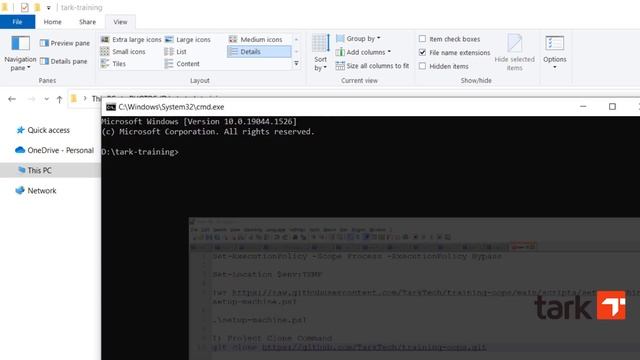The width and height of the screenshot is (640, 360).
Task: Switch to the Share ribbon tab
Action: click(x=87, y=22)
